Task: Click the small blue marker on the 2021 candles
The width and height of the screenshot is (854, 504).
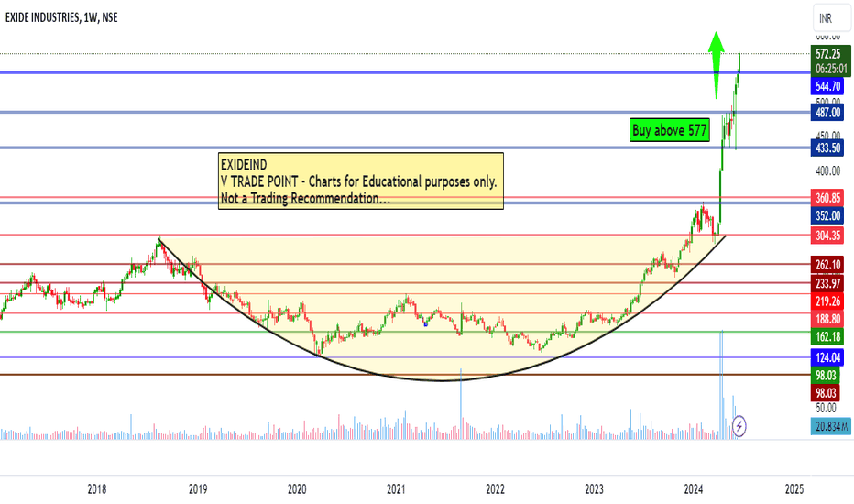Action: (425, 324)
